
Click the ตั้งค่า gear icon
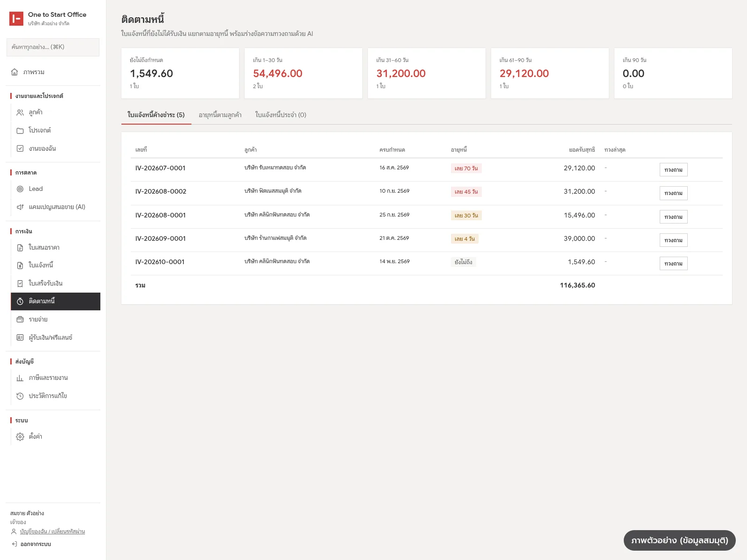pyautogui.click(x=20, y=437)
